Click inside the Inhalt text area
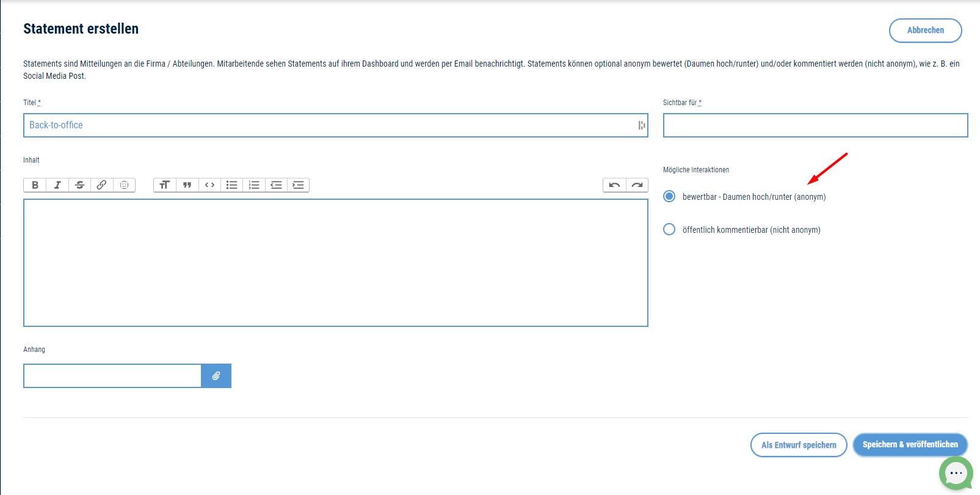This screenshot has width=980, height=495. pyautogui.click(x=335, y=263)
